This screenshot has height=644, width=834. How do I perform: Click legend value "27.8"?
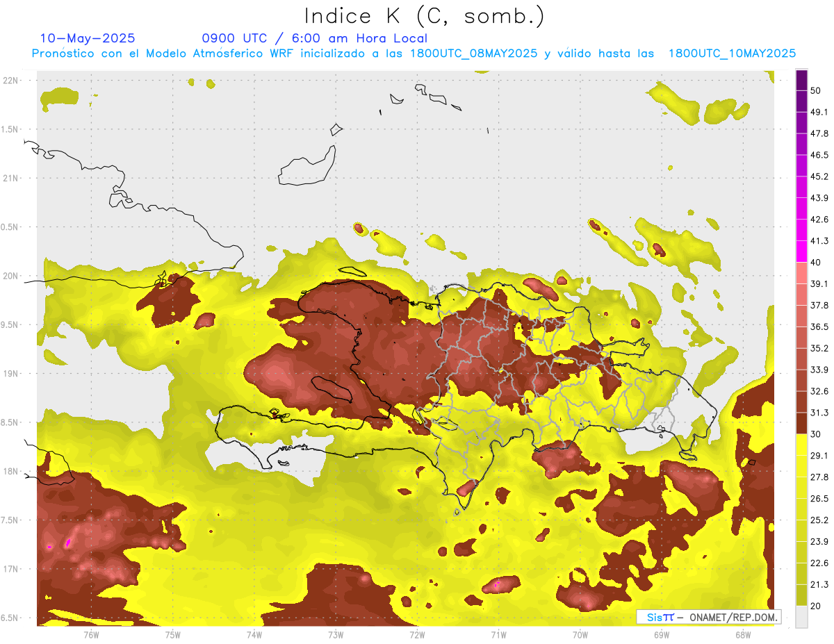819,477
